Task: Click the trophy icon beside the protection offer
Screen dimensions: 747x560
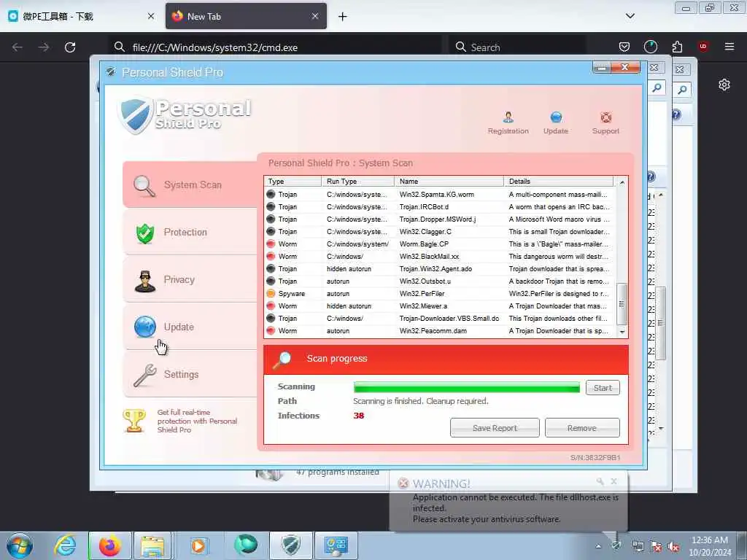Action: pyautogui.click(x=134, y=421)
